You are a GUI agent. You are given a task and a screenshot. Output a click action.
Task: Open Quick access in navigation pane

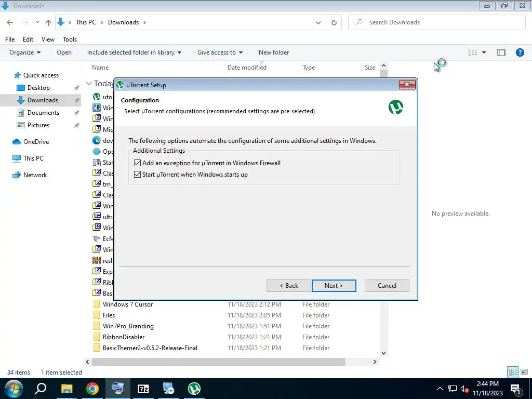pos(41,75)
